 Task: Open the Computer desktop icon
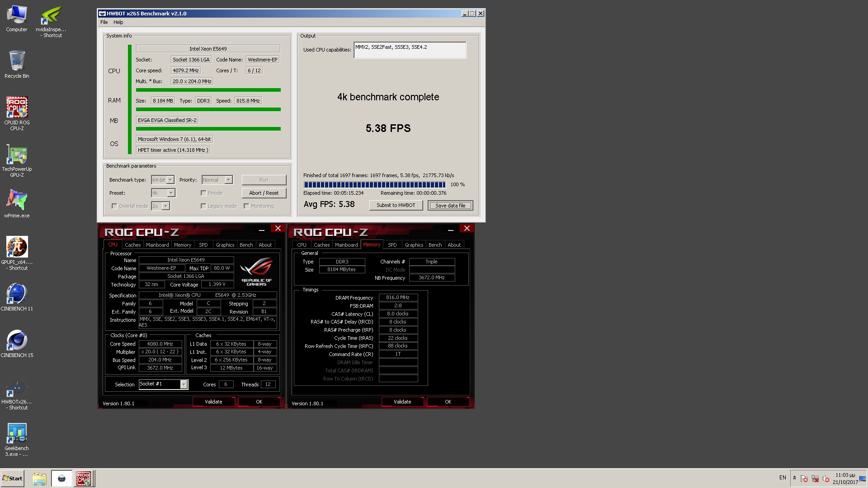point(17,18)
